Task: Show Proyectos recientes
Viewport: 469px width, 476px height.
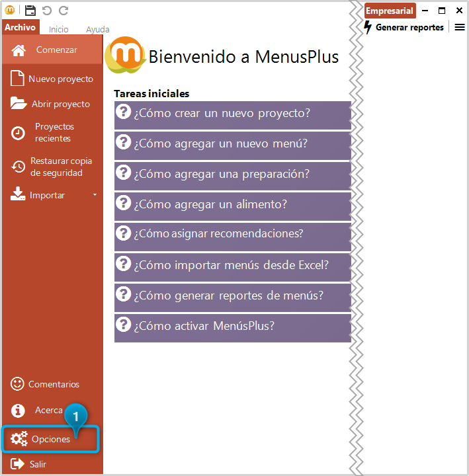Action: click(x=52, y=132)
